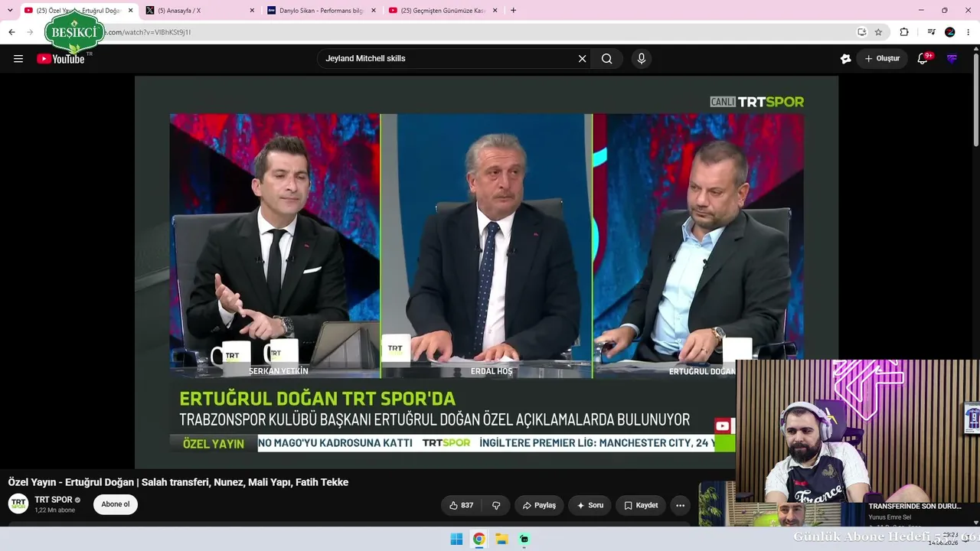The height and width of the screenshot is (551, 980).
Task: Expand the tab search dropdown arrow
Action: point(10,11)
